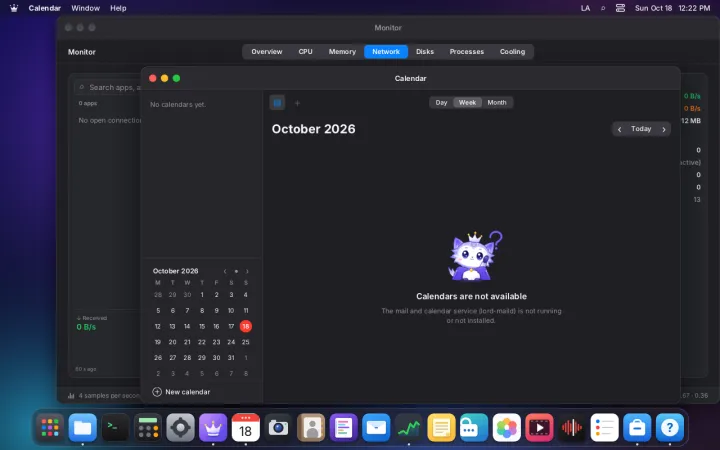Select October 25 in mini calendar
This screenshot has width=720, height=450.
(246, 342)
